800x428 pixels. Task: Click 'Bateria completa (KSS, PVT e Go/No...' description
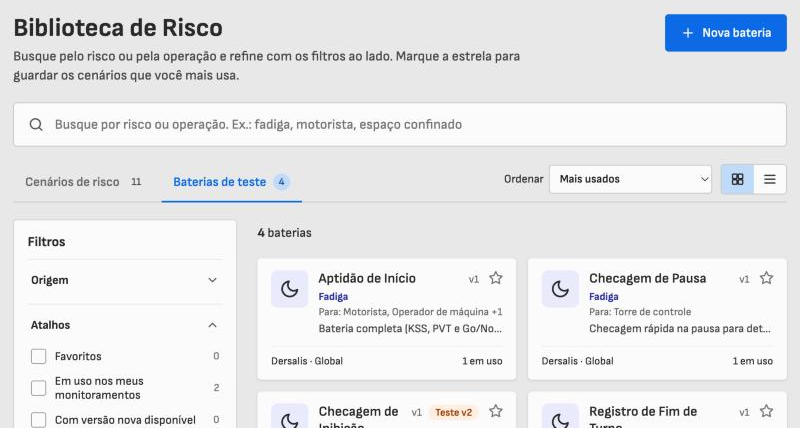click(410, 329)
